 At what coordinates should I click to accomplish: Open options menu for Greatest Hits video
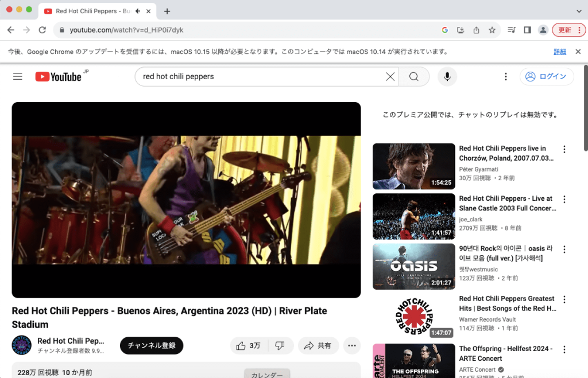pyautogui.click(x=564, y=299)
